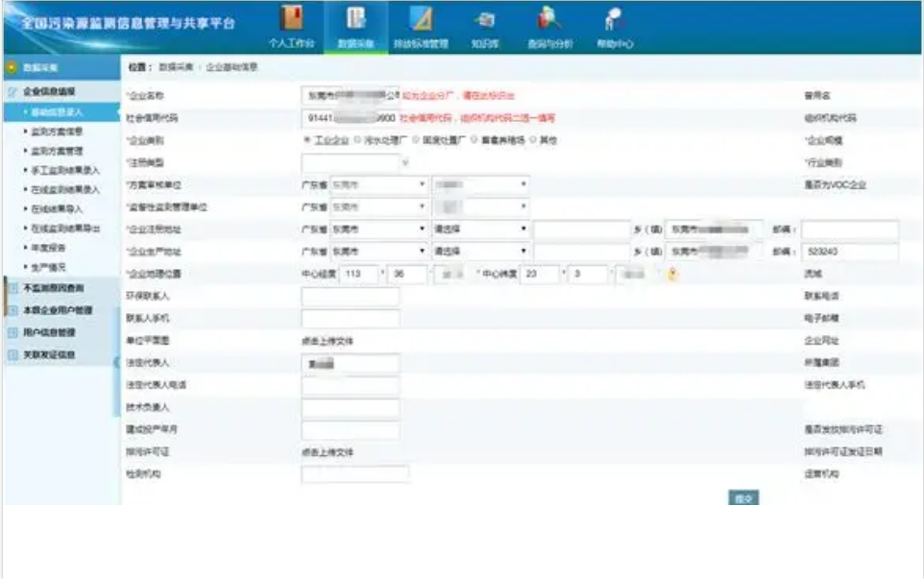This screenshot has height=579, width=924.
Task: Click the 环保联系人 input field
Action: (350, 297)
